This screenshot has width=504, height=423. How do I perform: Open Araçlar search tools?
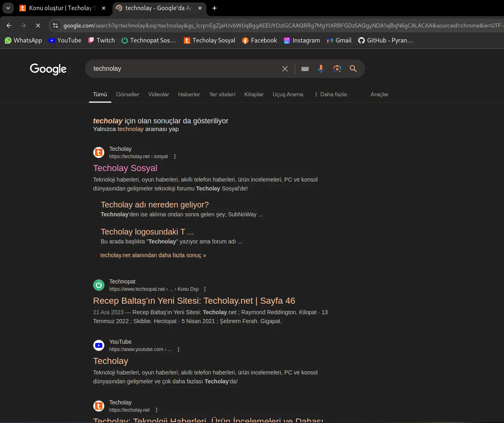tap(379, 95)
